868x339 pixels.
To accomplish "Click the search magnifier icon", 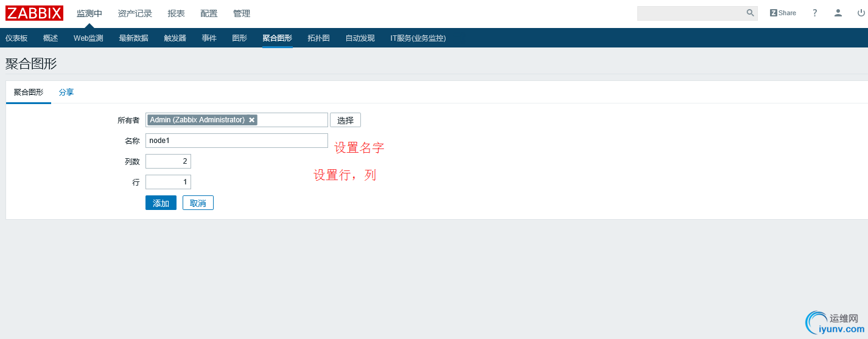I will tap(751, 13).
